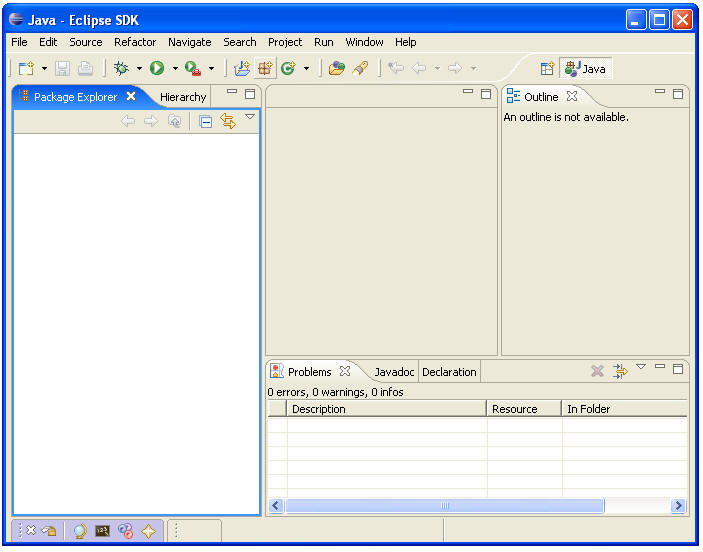Click the Description column header
703x552 pixels.
tap(386, 409)
